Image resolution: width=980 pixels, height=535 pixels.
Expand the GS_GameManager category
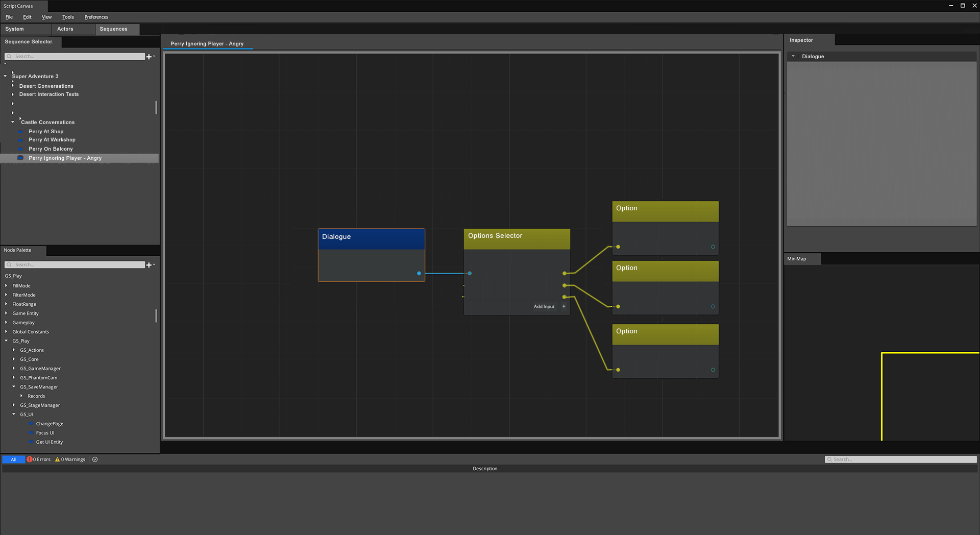[x=14, y=369]
